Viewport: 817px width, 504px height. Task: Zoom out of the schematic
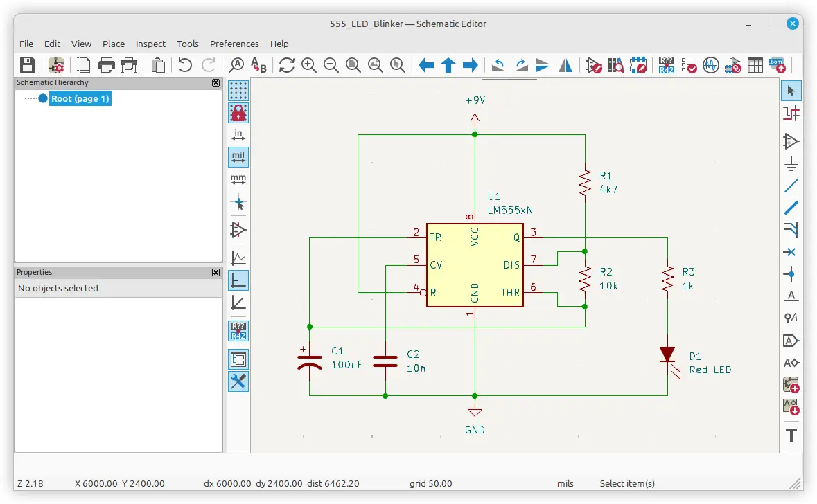point(331,65)
